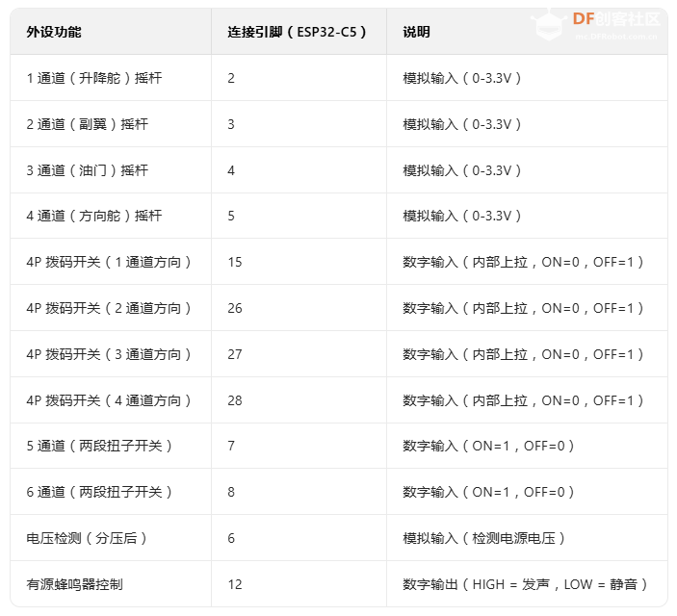Select the 3 通道（油门）摇杆 cell
Image resolution: width=677 pixels, height=616 pixels.
[88, 170]
